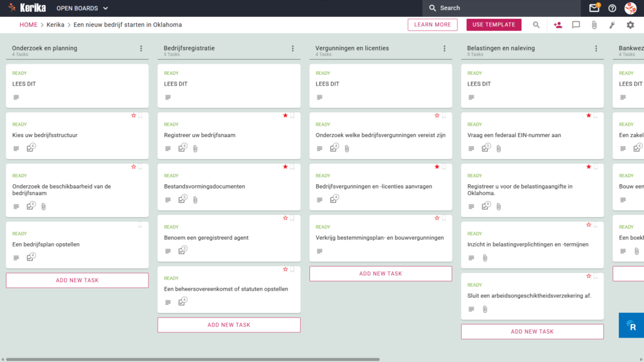Viewport: 644px width, 362px height.
Task: Click the 'Bedrijfsregistratie' column title
Action: pyautogui.click(x=189, y=48)
